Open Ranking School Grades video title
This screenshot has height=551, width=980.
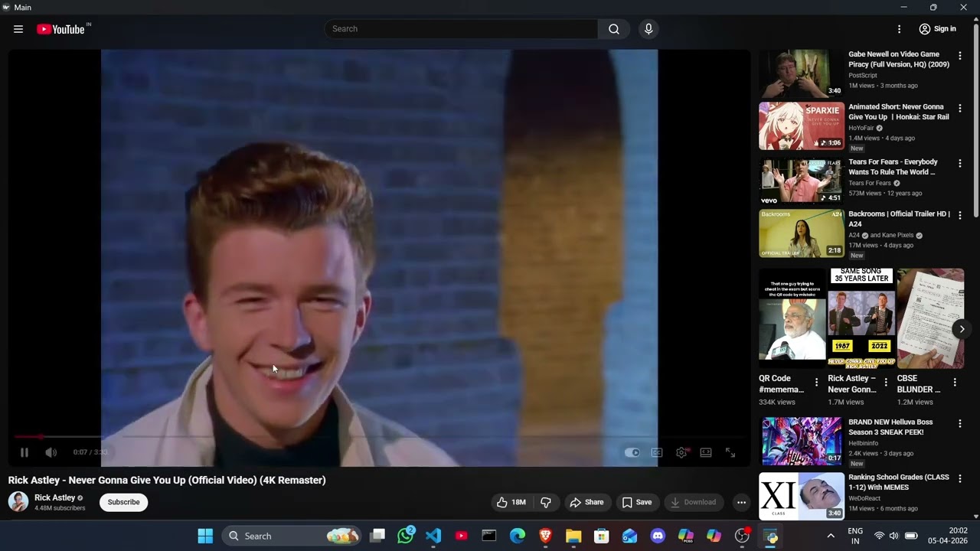click(x=899, y=482)
